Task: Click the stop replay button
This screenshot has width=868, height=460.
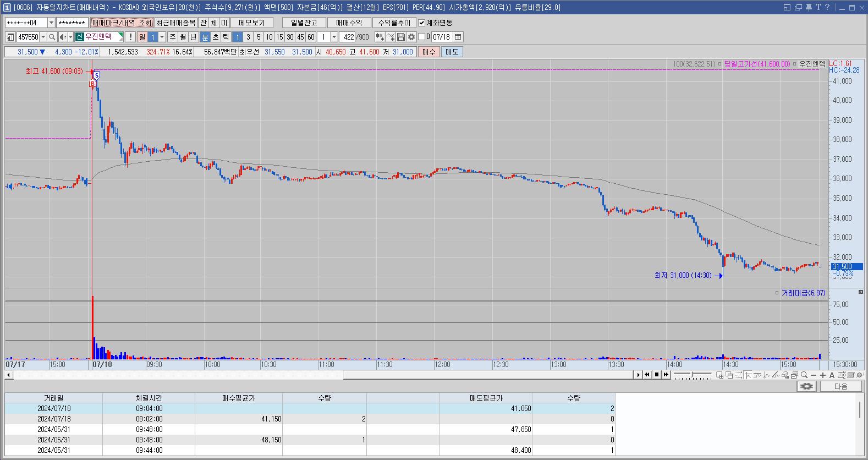Action: [657, 375]
